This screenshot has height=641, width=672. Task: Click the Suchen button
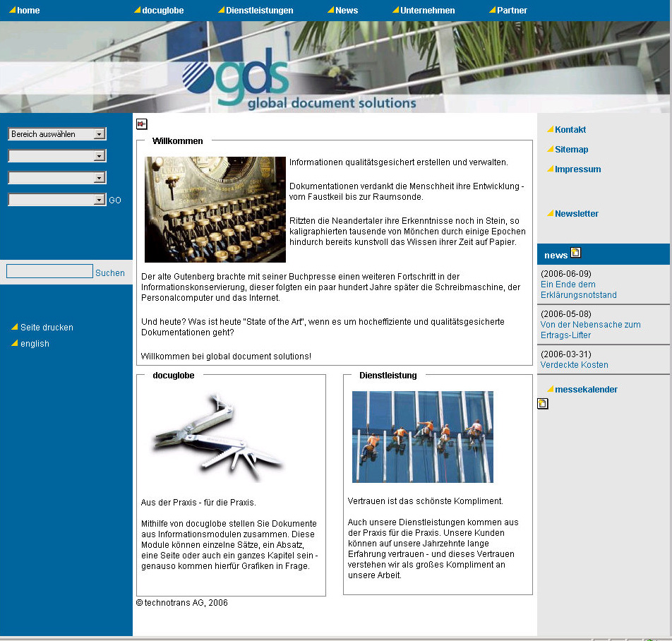click(110, 272)
